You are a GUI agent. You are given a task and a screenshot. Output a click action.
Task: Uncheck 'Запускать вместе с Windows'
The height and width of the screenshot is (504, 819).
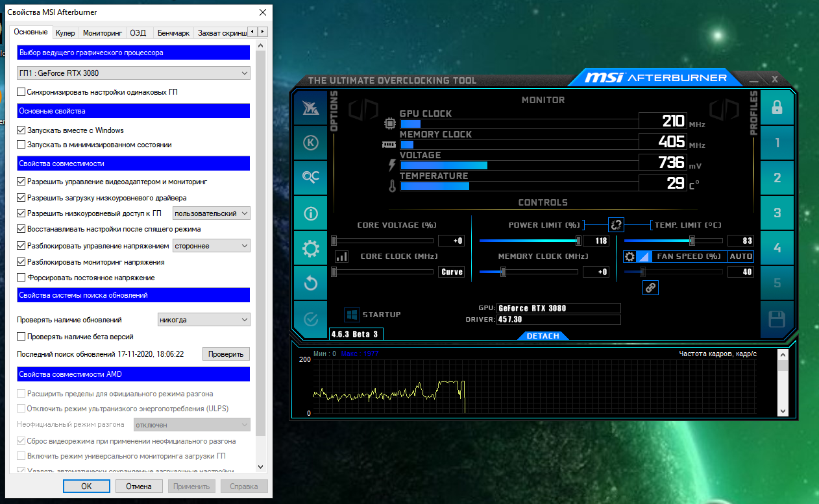click(21, 130)
